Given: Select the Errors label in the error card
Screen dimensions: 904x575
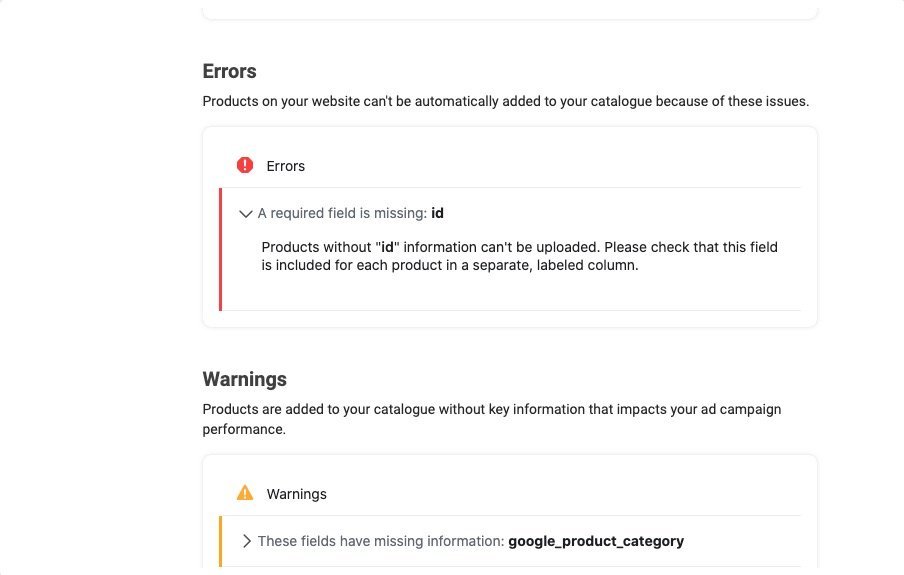Looking at the screenshot, I should coord(285,166).
